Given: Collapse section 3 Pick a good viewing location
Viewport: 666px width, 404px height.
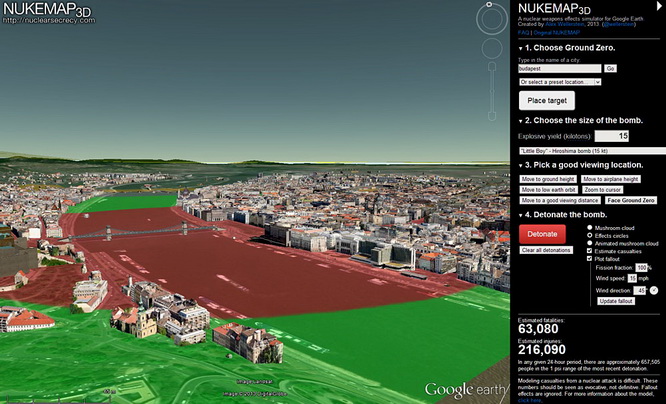Looking at the screenshot, I should pyautogui.click(x=521, y=166).
